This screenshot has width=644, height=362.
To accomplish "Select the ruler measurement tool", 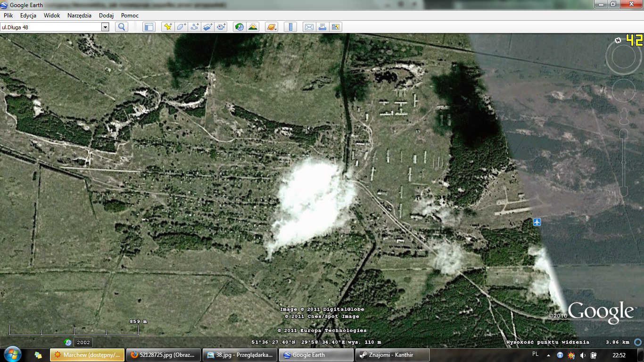I will 290,27.
